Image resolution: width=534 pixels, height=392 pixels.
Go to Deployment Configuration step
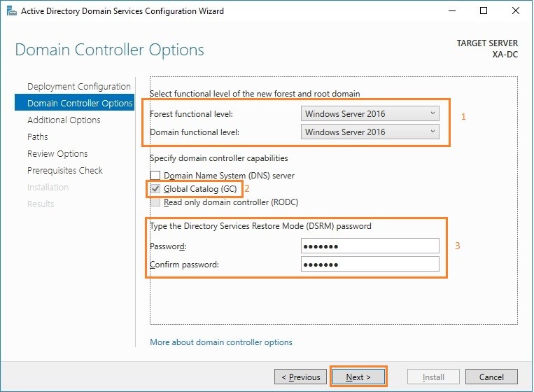pos(78,87)
